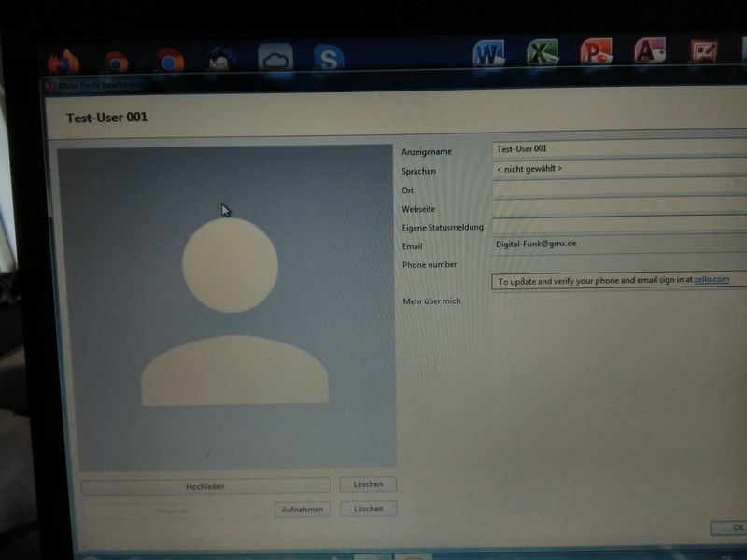Open the Thunderbird mail icon
Image resolution: width=747 pixels, height=560 pixels.
coord(222,59)
